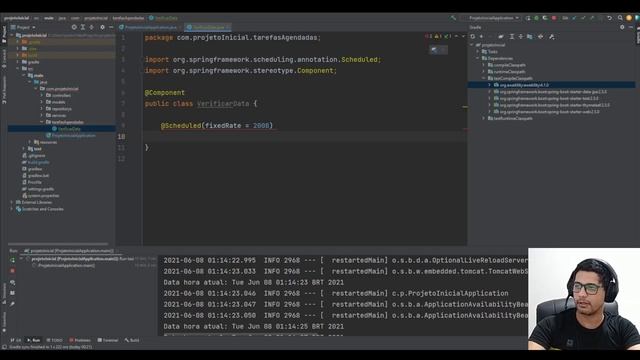Screen dimensions: 640x360
Task: Expand runtimeClasspath in Gradle tree
Action: [x=484, y=71]
